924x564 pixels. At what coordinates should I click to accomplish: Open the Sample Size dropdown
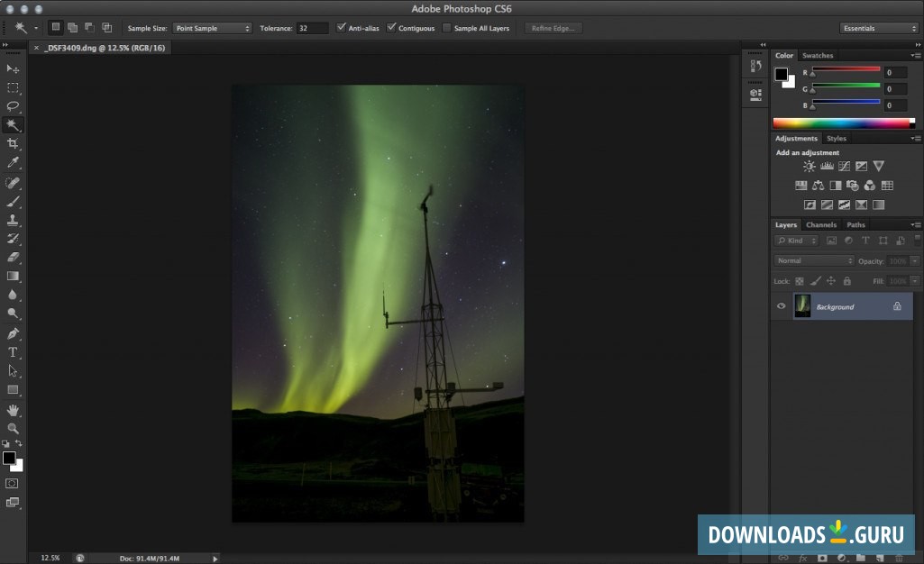[x=212, y=28]
